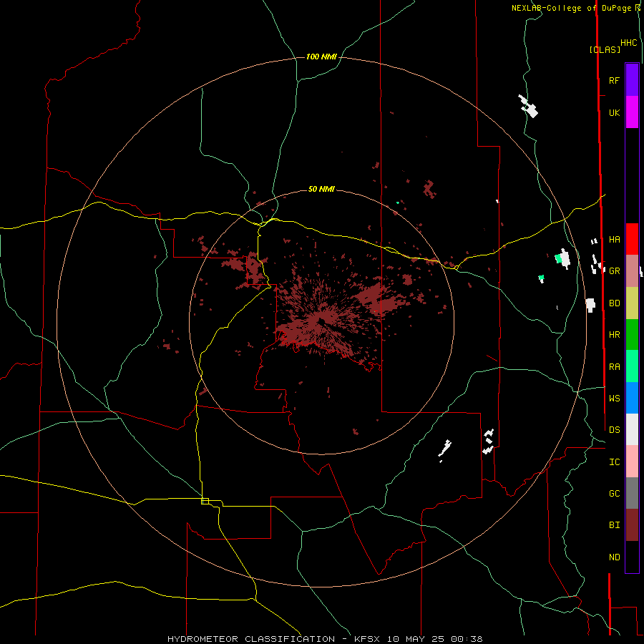
Task: Select the GR legend color block
Action: point(632,271)
